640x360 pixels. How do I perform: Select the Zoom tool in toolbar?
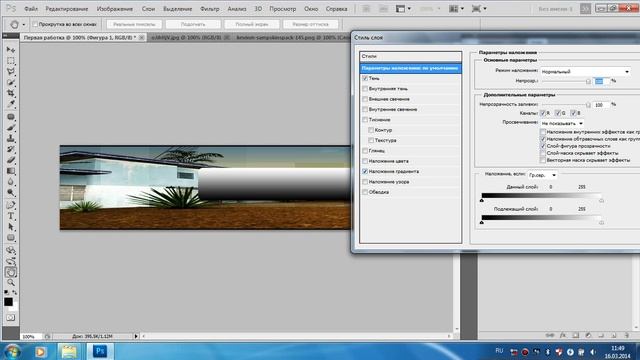pyautogui.click(x=11, y=282)
